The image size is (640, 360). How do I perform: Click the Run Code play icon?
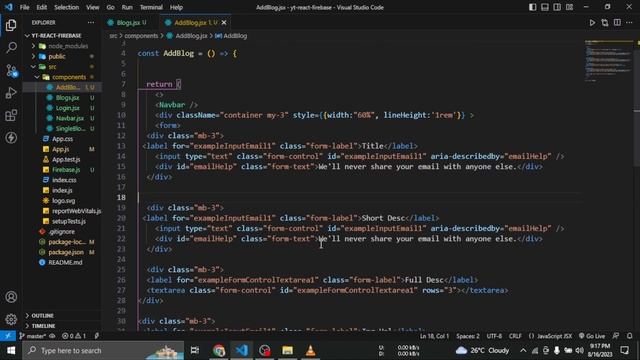point(592,23)
